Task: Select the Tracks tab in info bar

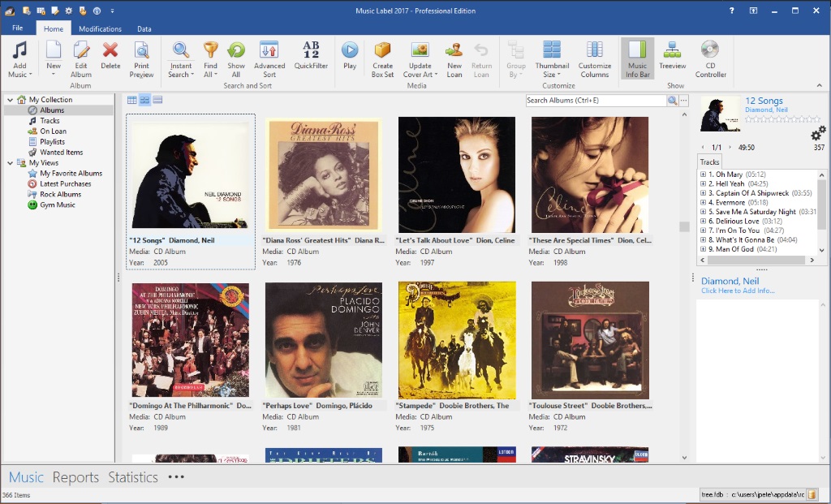Action: point(709,162)
